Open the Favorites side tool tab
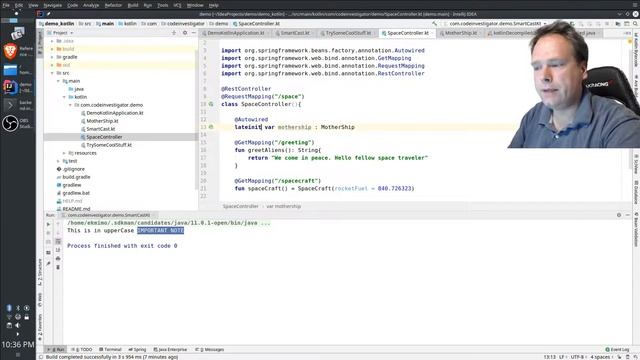 coord(40,328)
